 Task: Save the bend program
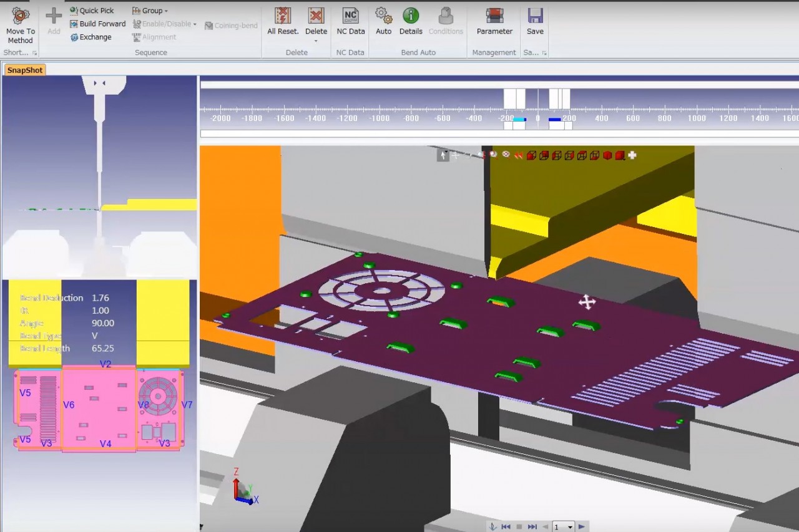tap(535, 21)
